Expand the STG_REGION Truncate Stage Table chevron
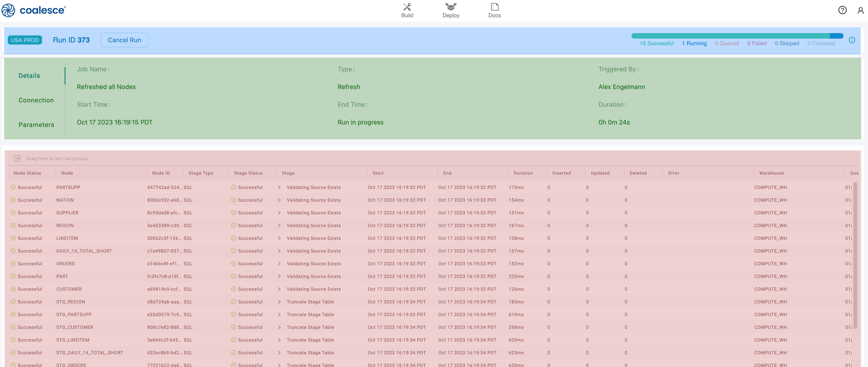 [x=279, y=302]
